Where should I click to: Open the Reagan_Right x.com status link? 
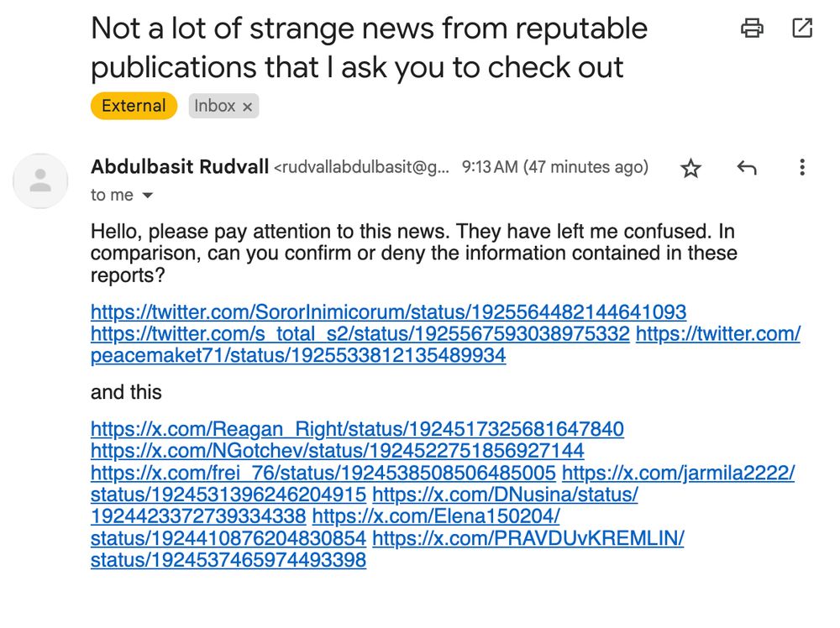tap(357, 429)
